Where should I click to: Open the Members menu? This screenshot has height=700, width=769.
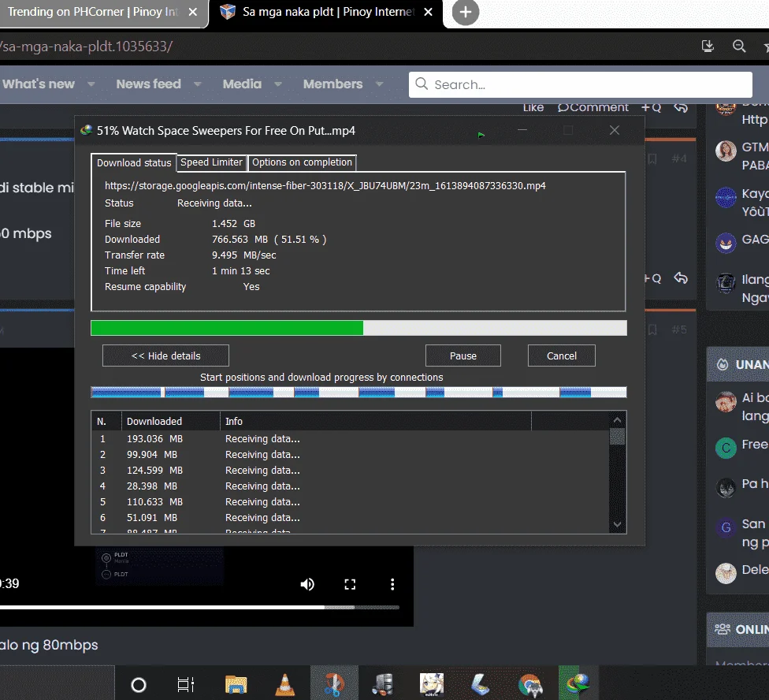pyautogui.click(x=332, y=84)
